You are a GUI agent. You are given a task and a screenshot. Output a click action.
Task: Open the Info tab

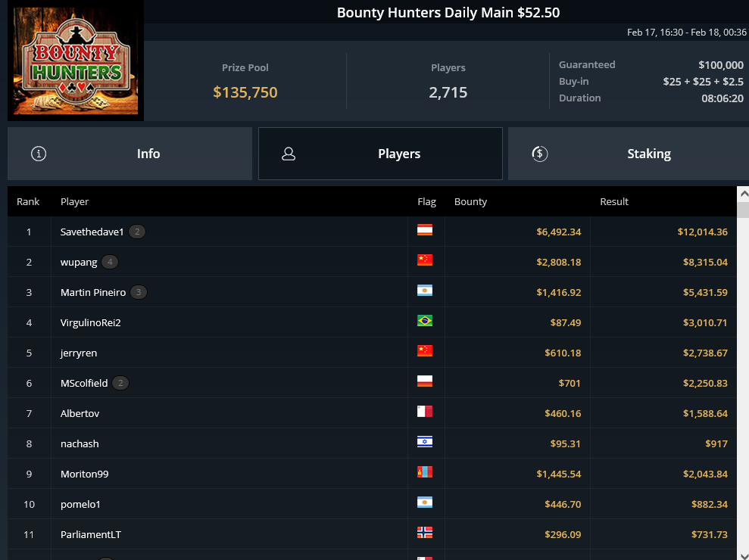coord(130,154)
